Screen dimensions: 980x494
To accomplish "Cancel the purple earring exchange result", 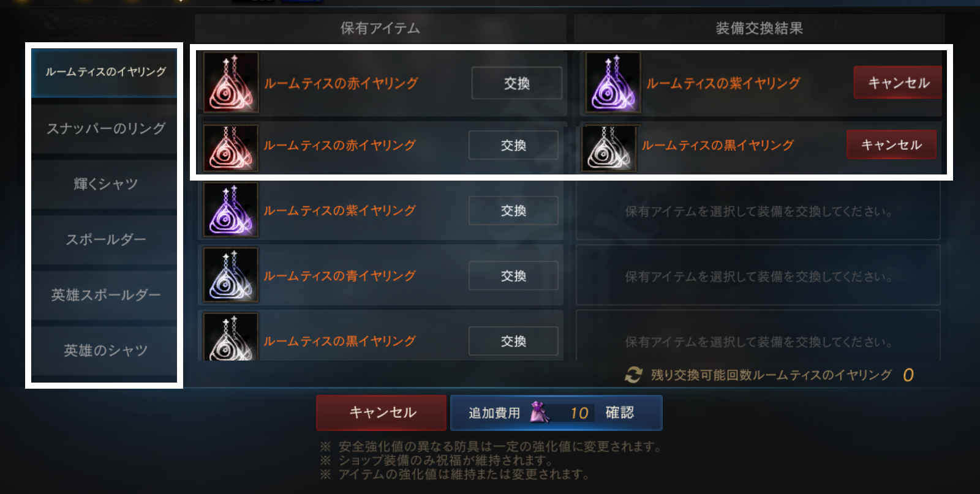I will (898, 83).
